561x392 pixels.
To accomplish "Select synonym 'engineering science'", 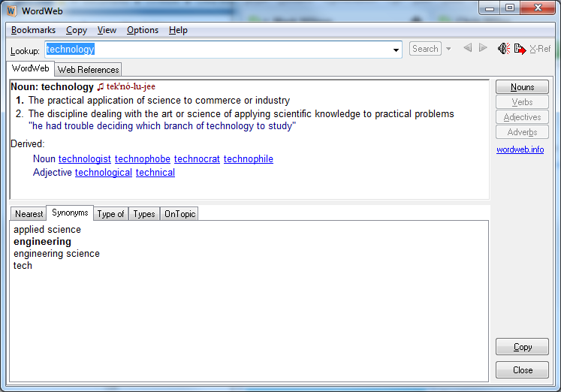I will (56, 254).
